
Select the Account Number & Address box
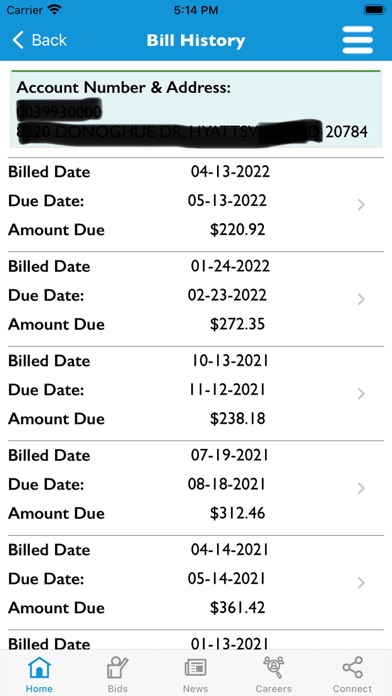click(x=196, y=109)
